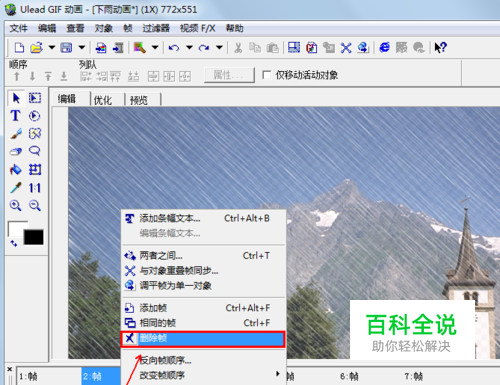The width and height of the screenshot is (500, 385).
Task: Select the Paint Bucket fill tool
Action: [16, 170]
